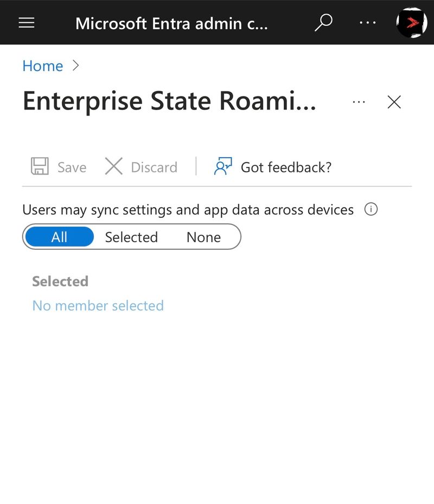Open the hamburger navigation menu

point(27,23)
